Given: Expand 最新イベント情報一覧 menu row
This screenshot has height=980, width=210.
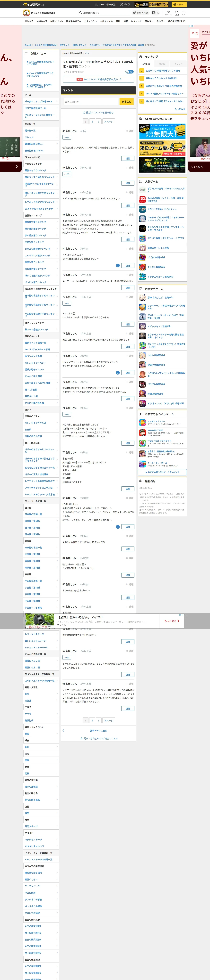Looking at the screenshot, I should pos(41,343).
